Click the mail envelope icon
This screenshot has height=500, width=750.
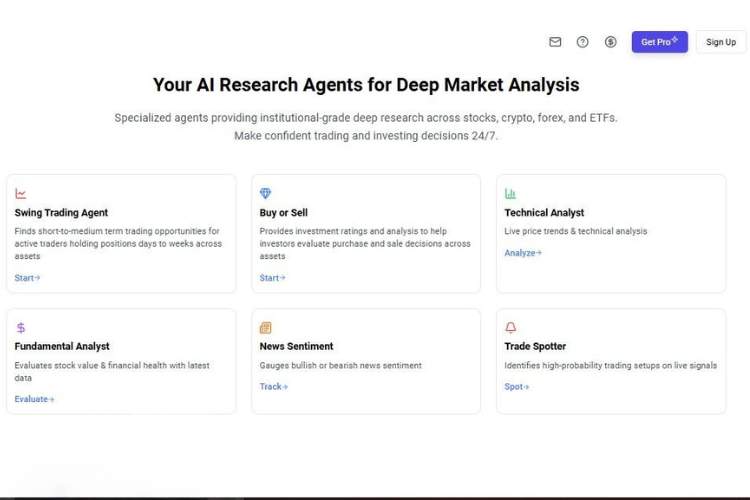555,42
